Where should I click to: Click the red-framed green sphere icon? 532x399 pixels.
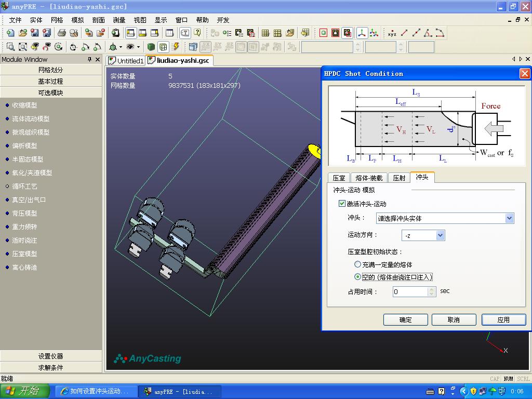click(x=323, y=33)
